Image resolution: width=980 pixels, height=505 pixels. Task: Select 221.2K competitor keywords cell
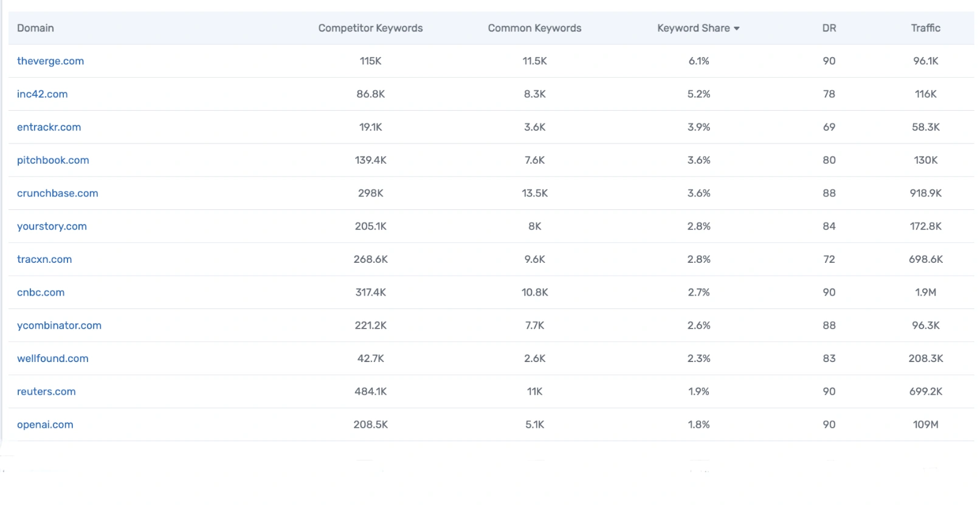coord(370,326)
